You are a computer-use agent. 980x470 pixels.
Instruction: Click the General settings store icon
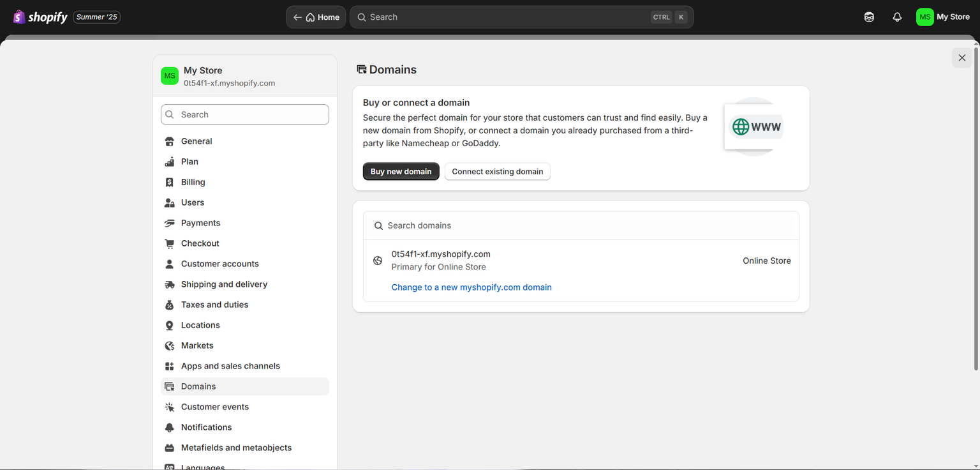[169, 141]
